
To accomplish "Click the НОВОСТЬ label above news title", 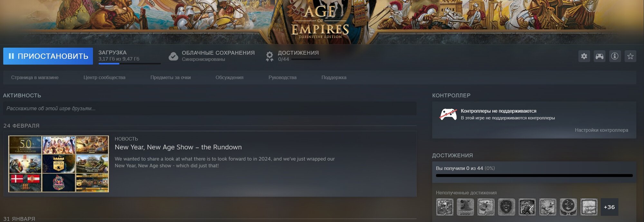I will (x=126, y=139).
